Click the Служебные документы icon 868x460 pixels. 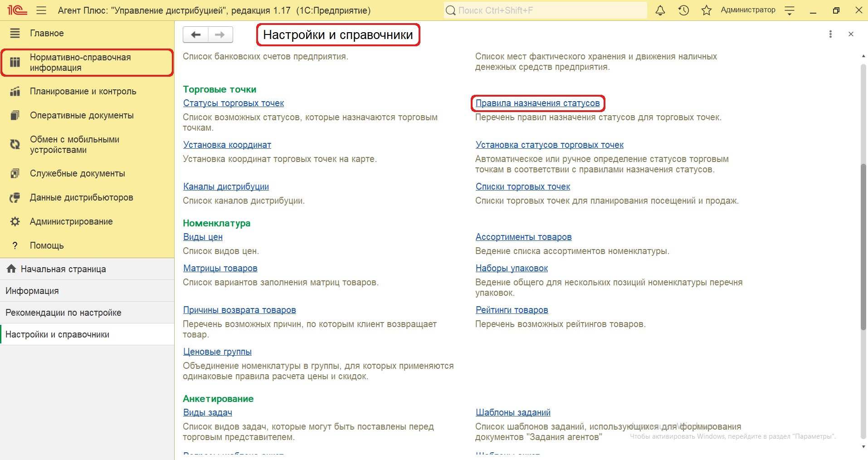[15, 173]
